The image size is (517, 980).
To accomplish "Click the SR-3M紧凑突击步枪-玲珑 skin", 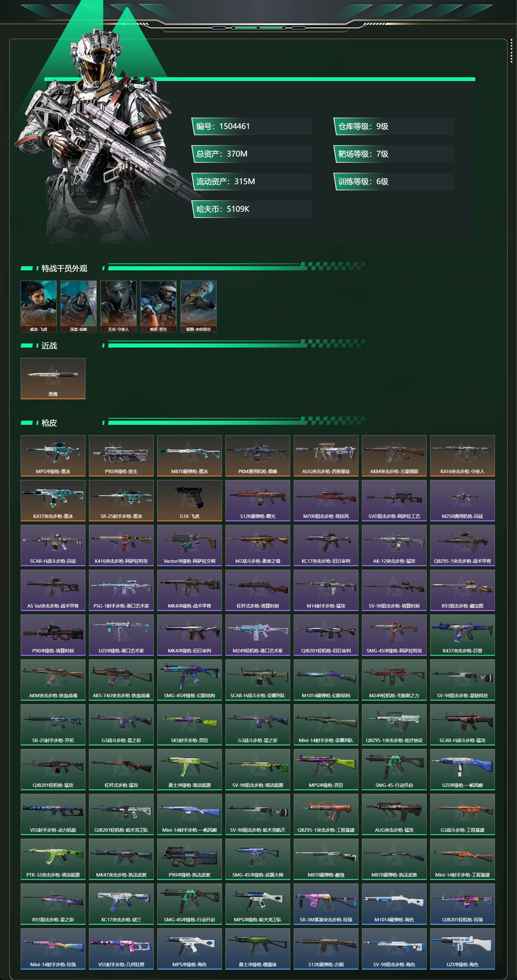I will (326, 904).
